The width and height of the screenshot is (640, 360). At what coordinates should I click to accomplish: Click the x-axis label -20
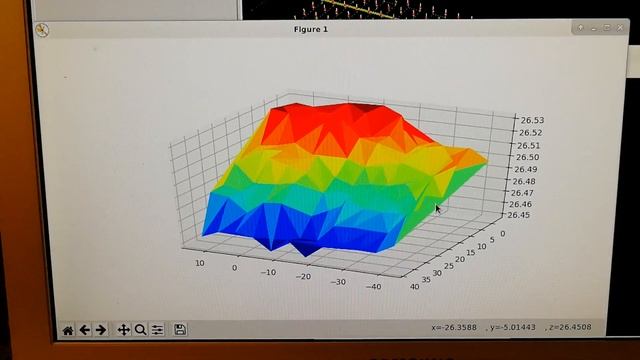point(303,276)
